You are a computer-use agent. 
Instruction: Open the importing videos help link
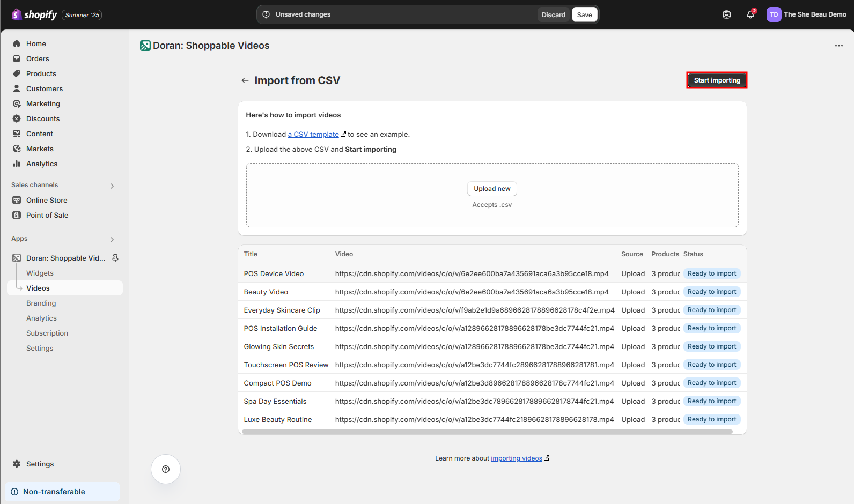coord(517,458)
